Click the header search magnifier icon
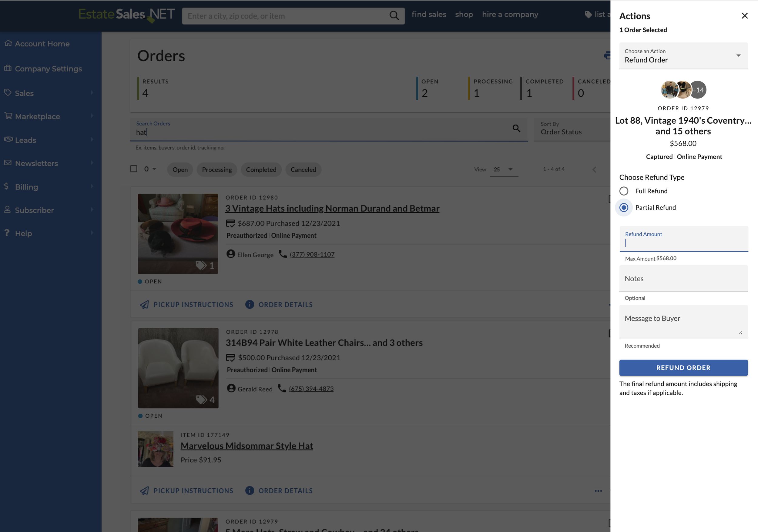The width and height of the screenshot is (758, 532). tap(394, 15)
